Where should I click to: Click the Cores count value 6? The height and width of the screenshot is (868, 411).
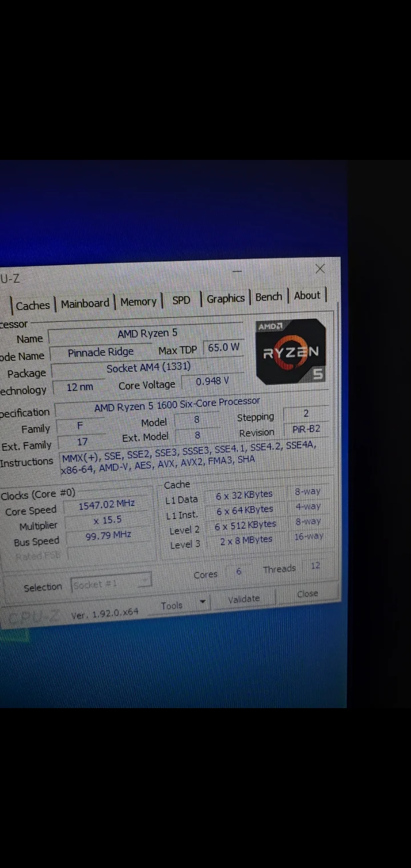(x=239, y=572)
